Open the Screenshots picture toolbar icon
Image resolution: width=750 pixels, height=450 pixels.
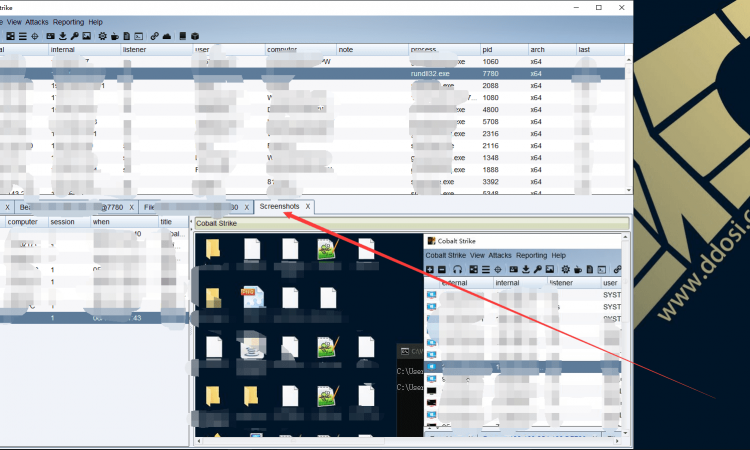point(87,36)
